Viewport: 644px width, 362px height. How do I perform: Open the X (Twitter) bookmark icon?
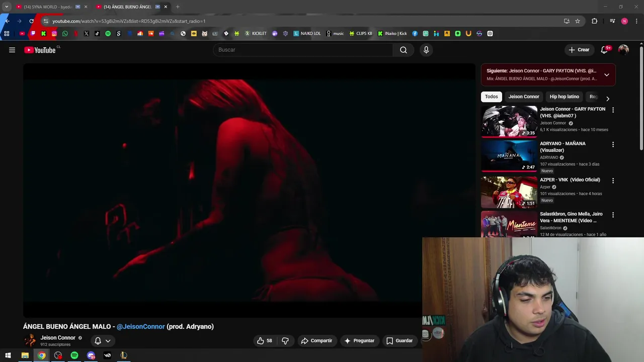point(87,34)
